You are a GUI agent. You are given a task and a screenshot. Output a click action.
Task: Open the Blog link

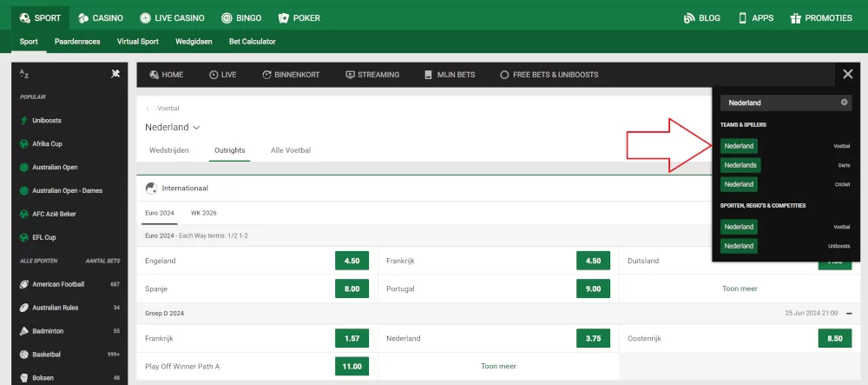pos(702,17)
